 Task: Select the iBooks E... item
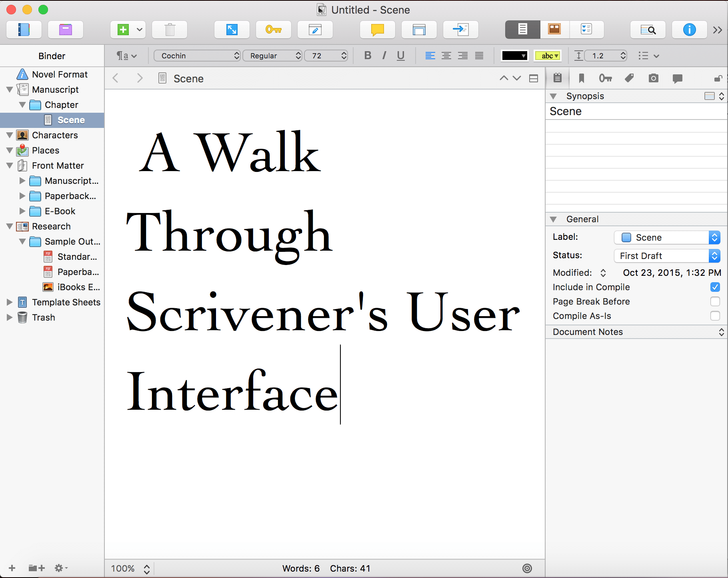tap(52, 287)
